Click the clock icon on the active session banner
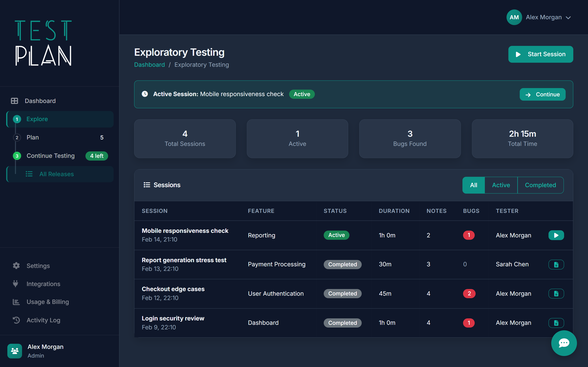The width and height of the screenshot is (588, 367). tap(145, 94)
